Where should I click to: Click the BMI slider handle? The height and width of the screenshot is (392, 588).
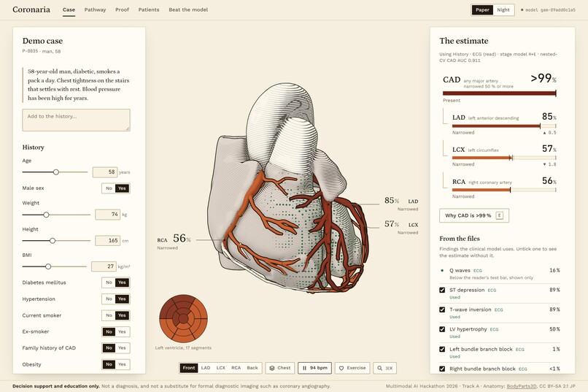pos(48,266)
